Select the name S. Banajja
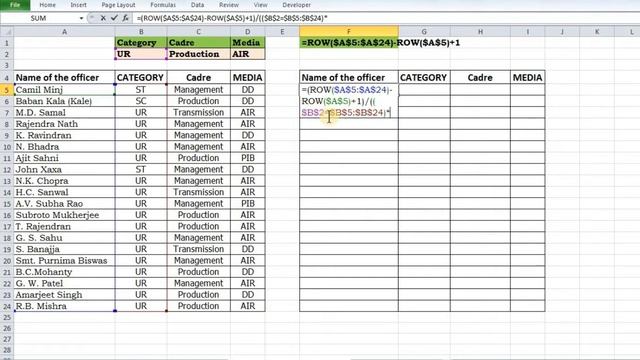 click(x=38, y=249)
